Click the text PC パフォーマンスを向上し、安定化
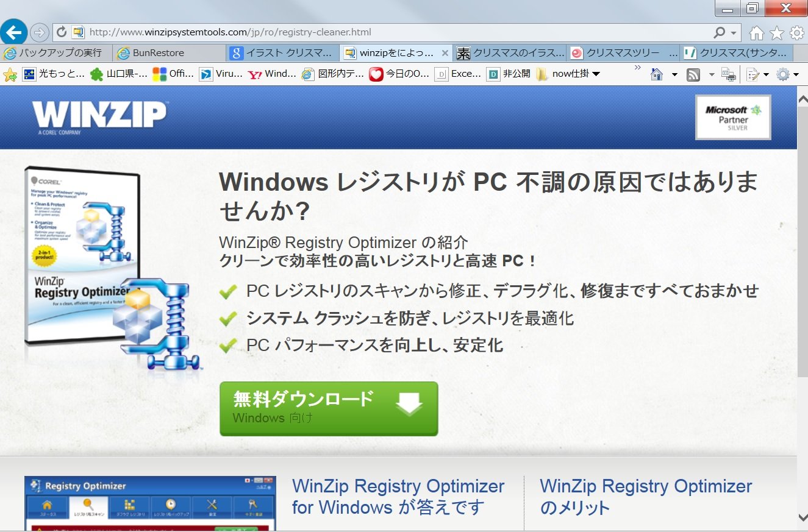This screenshot has height=532, width=808. coord(374,346)
